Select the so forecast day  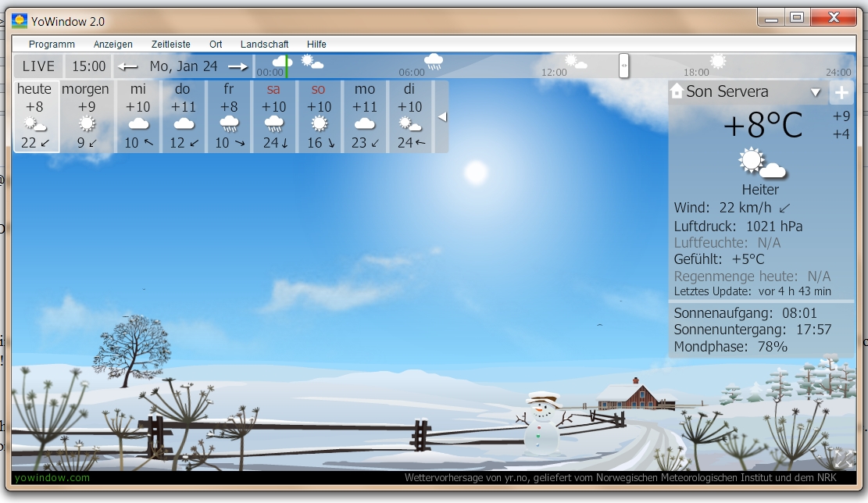tap(320, 116)
